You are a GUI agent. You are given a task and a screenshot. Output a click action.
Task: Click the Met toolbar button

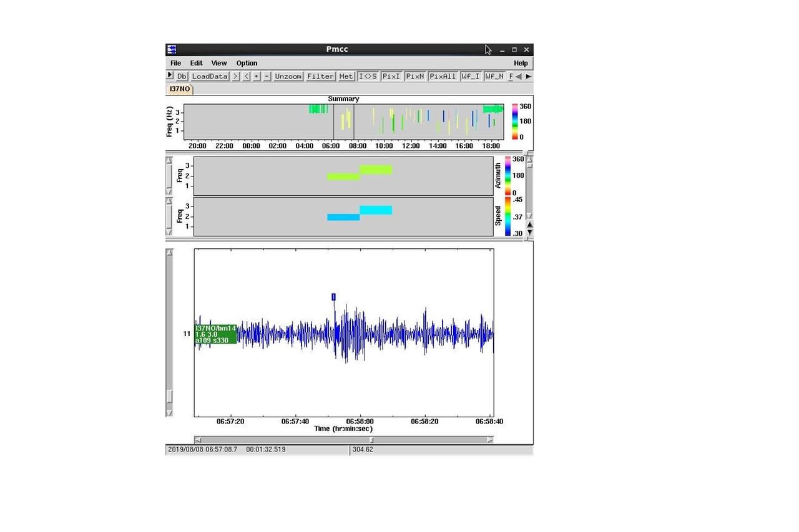point(346,76)
